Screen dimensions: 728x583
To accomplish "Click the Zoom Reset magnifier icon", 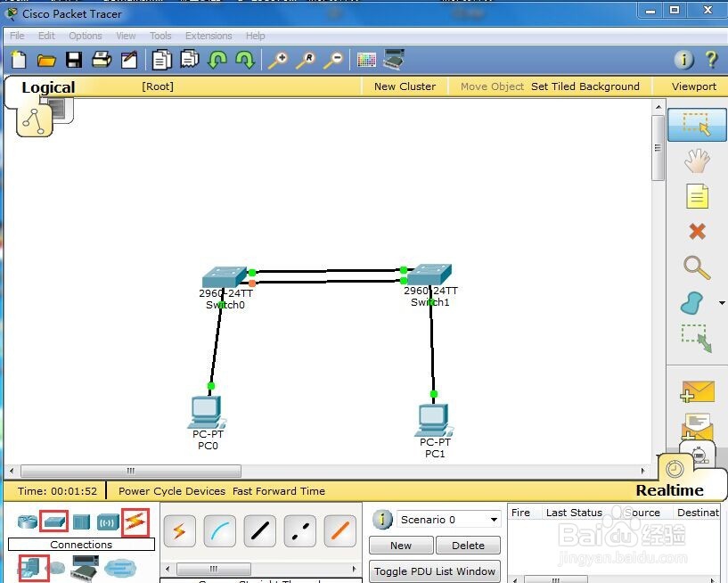I will [306, 60].
